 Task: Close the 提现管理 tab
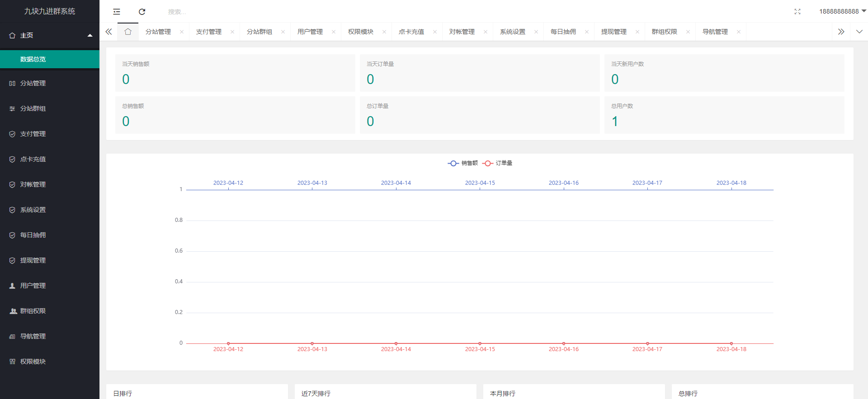[x=637, y=32]
